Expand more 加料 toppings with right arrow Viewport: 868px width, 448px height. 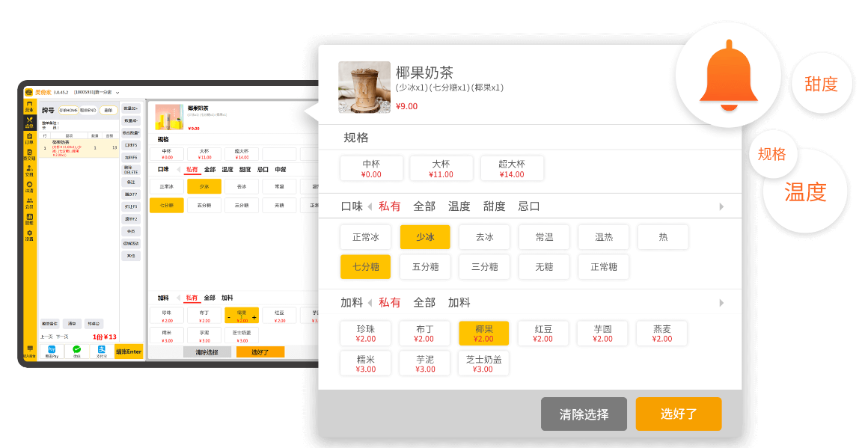click(721, 301)
